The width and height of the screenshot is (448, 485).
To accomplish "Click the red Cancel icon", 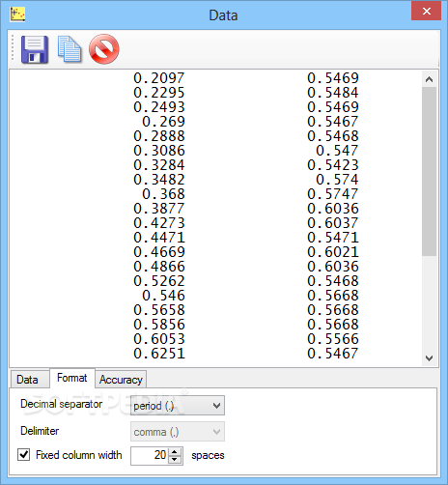I will 104,49.
